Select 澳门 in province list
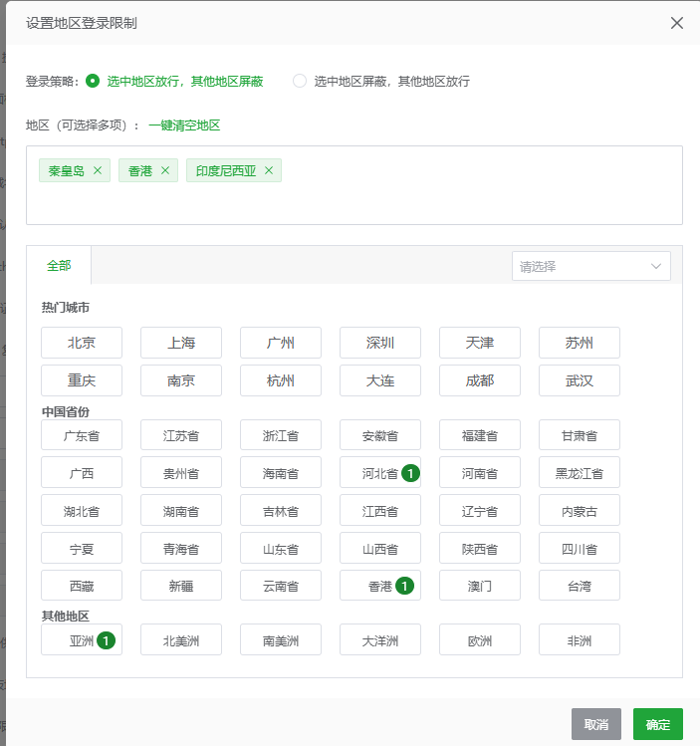700x746 pixels. [480, 586]
